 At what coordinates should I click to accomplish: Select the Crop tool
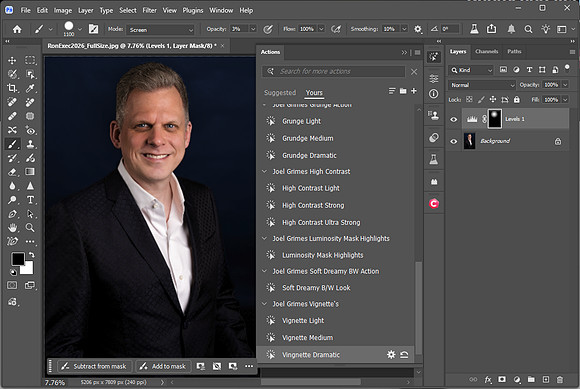12,88
